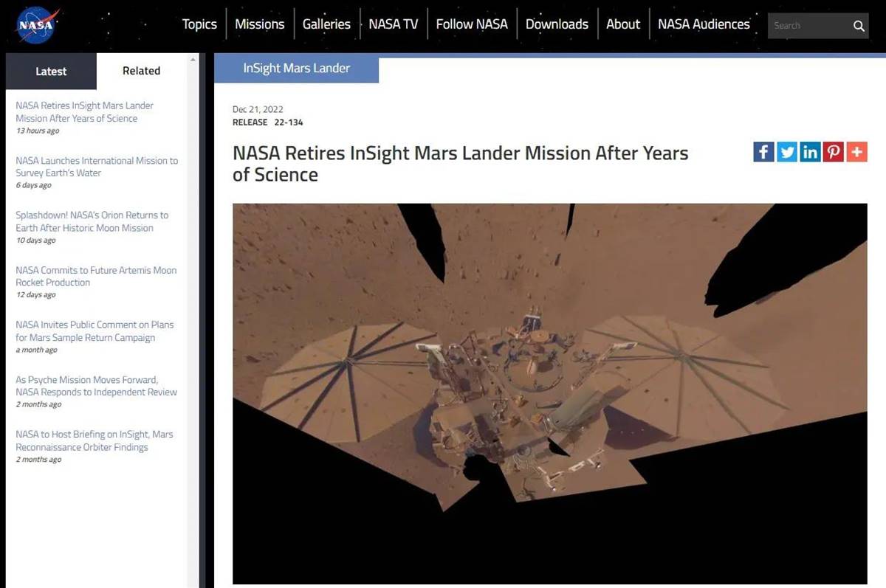The width and height of the screenshot is (886, 588).
Task: Open 'NASA to Host Briefing on InSight' article
Action: [x=95, y=440]
